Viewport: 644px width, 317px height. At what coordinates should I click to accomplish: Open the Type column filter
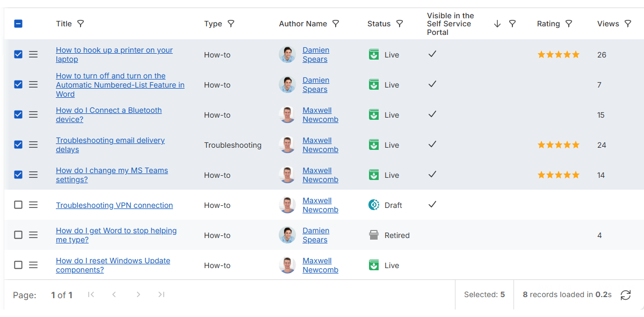231,24
